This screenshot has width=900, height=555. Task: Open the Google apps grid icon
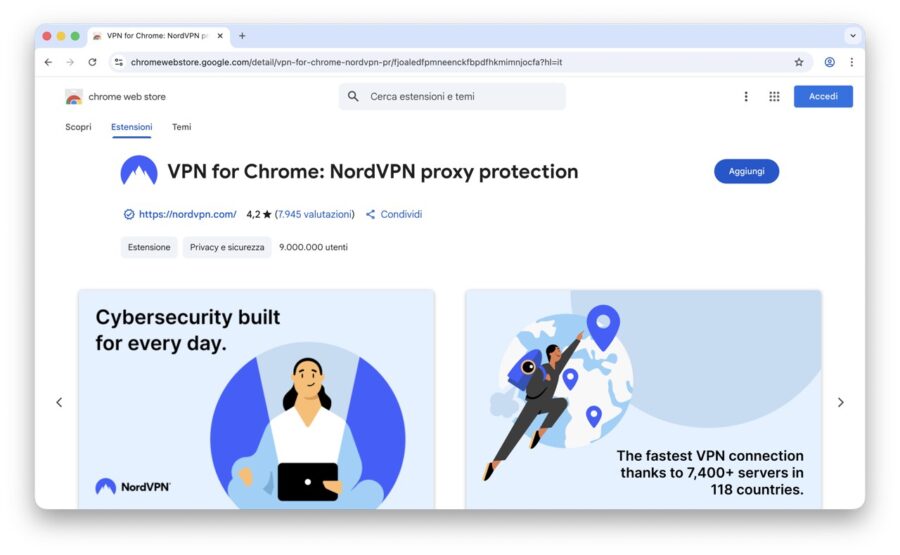point(774,97)
